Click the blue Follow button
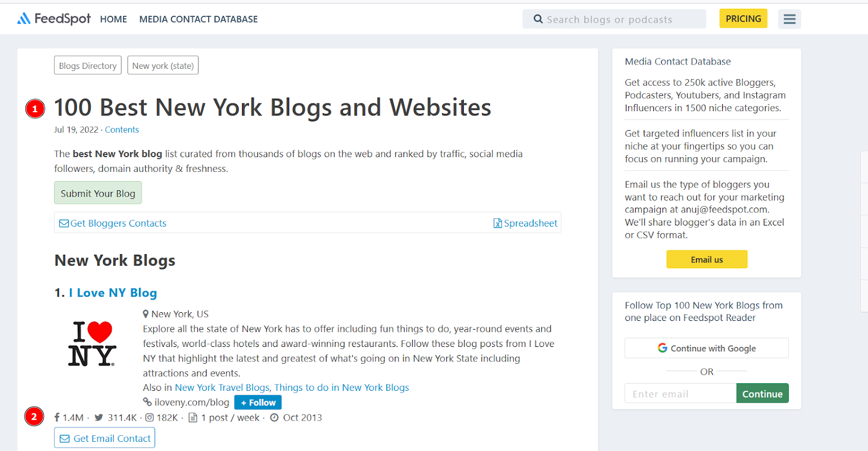This screenshot has height=451, width=868. tap(258, 402)
